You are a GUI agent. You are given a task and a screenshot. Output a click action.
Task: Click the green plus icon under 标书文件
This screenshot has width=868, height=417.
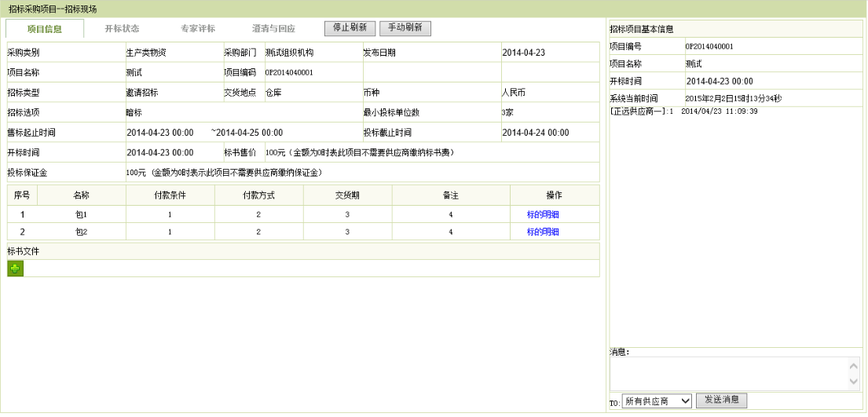click(16, 269)
